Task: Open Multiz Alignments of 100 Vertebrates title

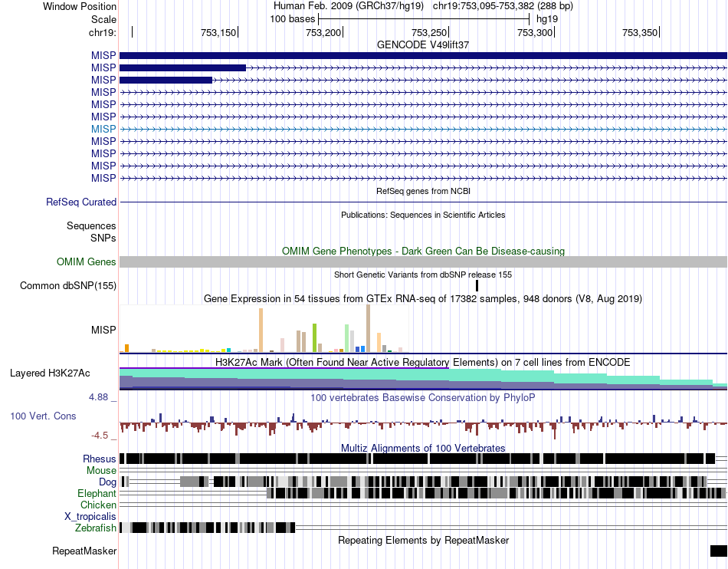Action: pyautogui.click(x=423, y=449)
